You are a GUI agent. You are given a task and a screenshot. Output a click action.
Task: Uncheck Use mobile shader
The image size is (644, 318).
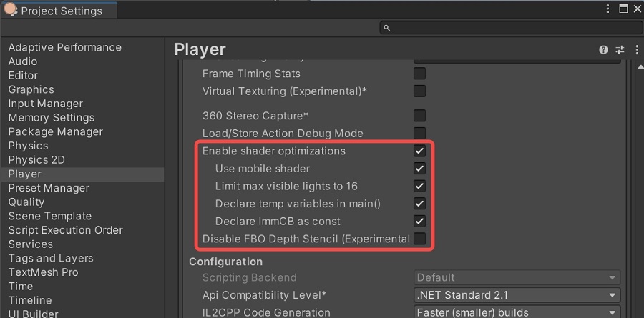420,169
